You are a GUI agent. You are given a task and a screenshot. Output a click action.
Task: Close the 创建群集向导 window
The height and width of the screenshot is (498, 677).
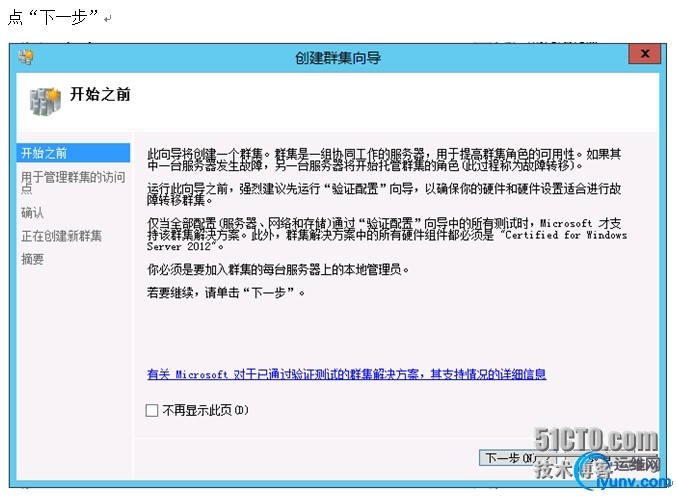645,54
